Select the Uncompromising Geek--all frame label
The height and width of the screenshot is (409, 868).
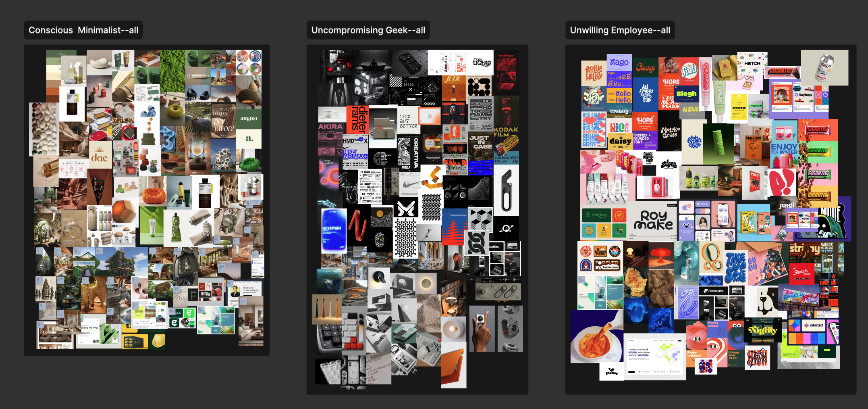(x=368, y=30)
